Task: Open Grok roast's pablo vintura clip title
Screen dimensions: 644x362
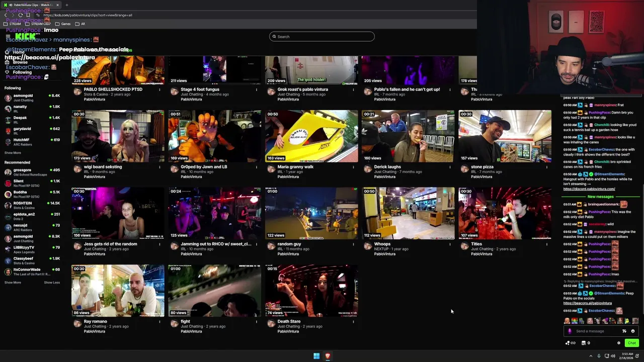Action: 303,89
